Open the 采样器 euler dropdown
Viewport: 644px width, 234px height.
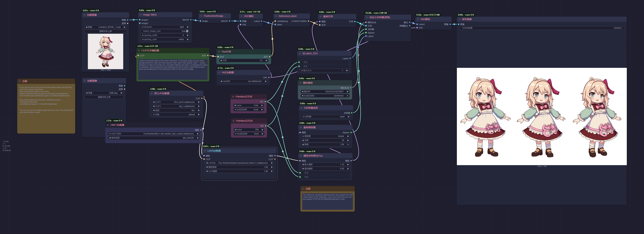click(326, 117)
